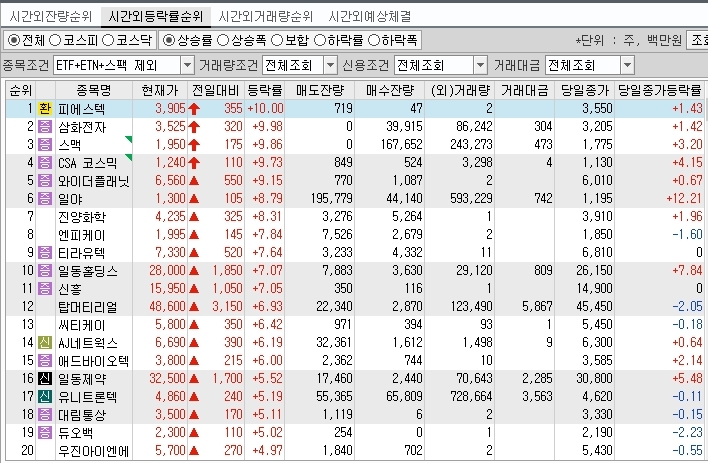Sort by the 매수잔량 column header
Screen dimensions: 708x463
point(390,90)
